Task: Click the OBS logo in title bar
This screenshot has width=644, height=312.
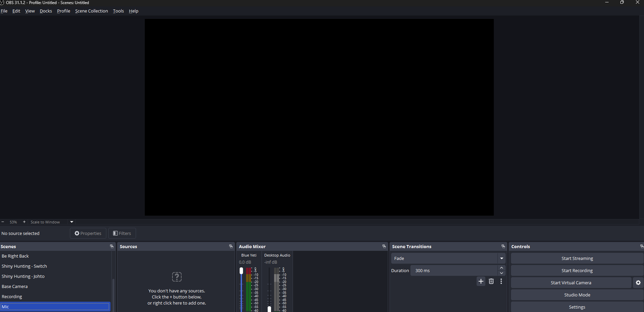Action: point(2,3)
